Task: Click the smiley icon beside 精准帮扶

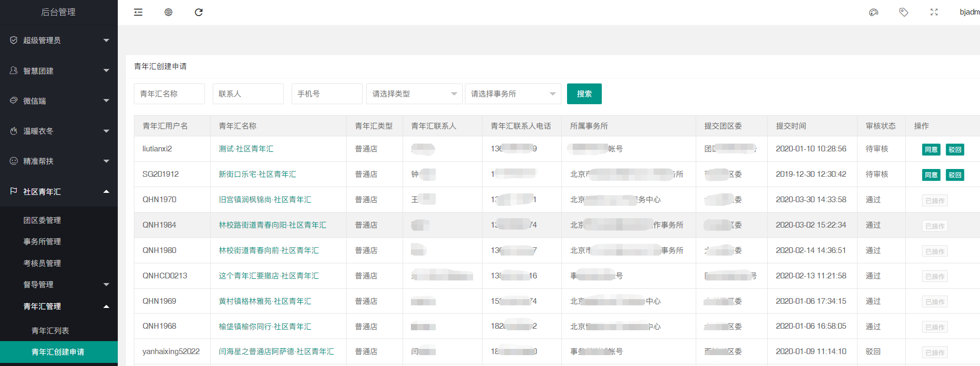Action: click(13, 161)
